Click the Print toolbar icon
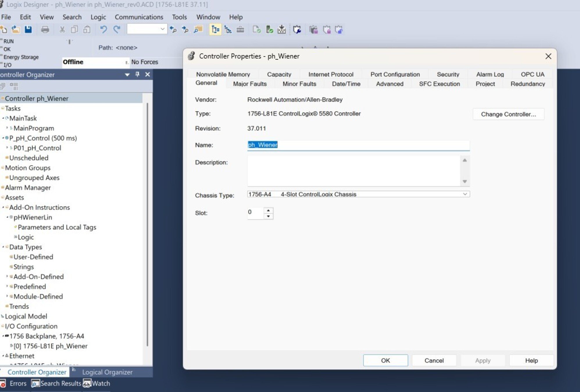This screenshot has height=392, width=580. coord(45,30)
